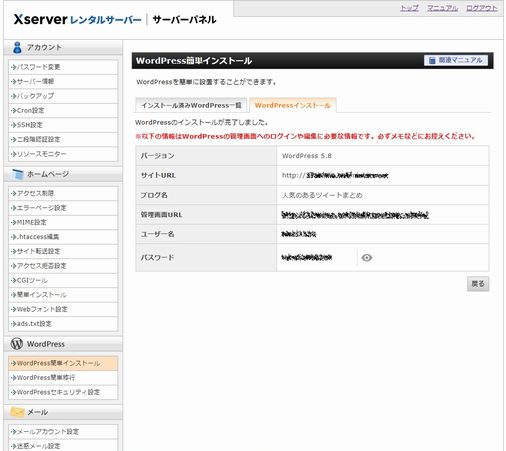Click the アカウント section header

click(63, 47)
